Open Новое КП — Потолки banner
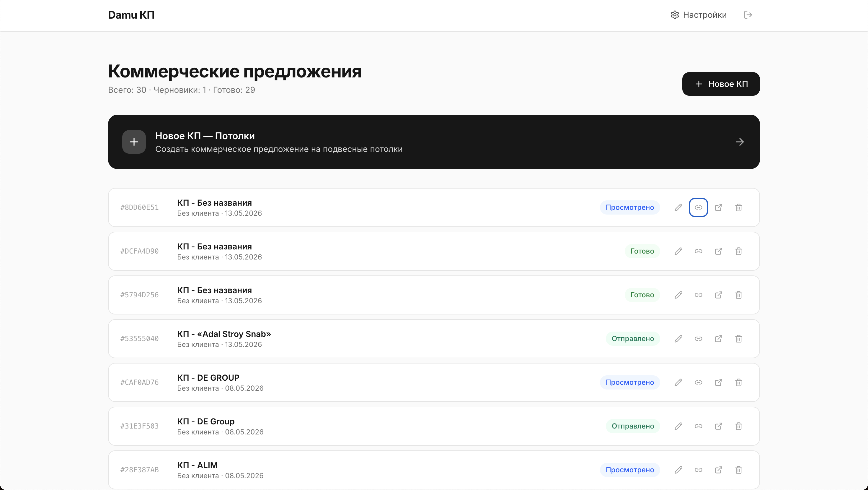The height and width of the screenshot is (490, 868). [x=434, y=142]
